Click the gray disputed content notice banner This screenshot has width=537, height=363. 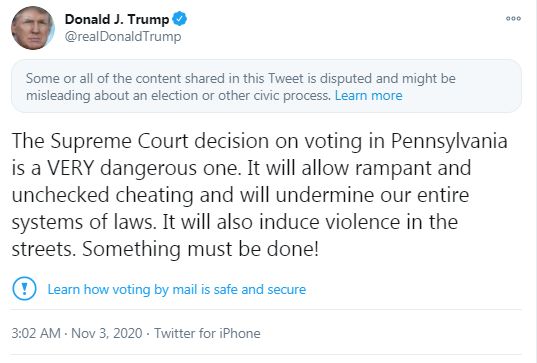click(266, 86)
